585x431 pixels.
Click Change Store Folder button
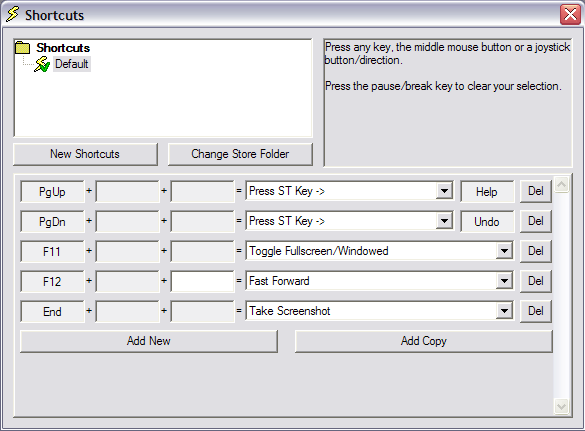(240, 154)
